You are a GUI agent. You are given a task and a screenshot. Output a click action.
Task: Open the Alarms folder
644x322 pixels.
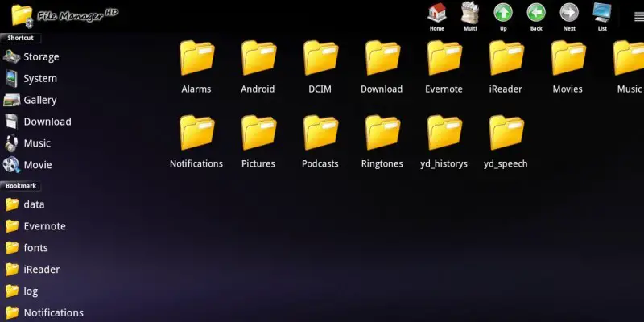coord(196,68)
